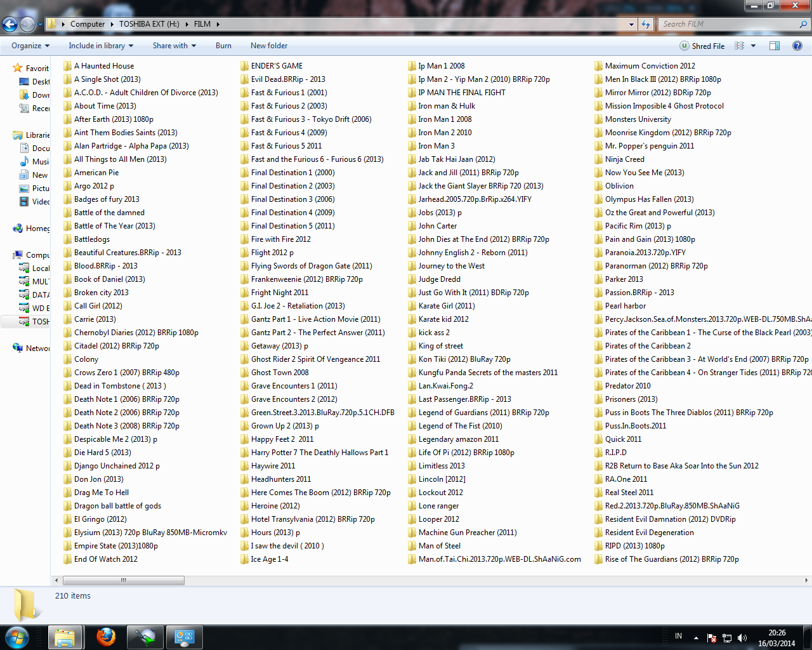Select the TOSHIBA drive in sidebar
This screenshot has width=812, height=650.
(34, 321)
